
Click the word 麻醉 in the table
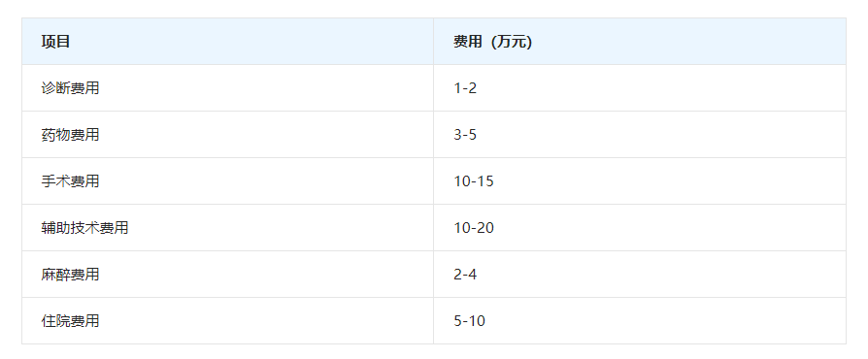(55, 274)
